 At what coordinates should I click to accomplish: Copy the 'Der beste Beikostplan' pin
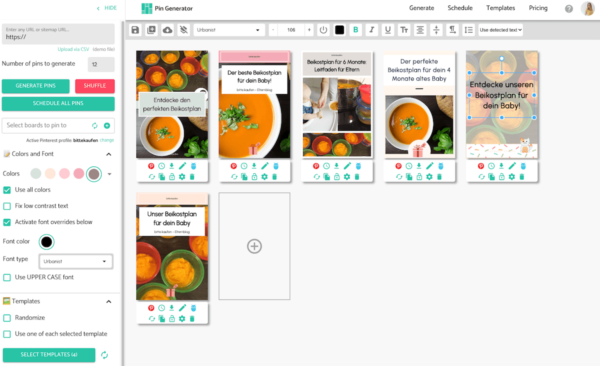tap(244, 176)
